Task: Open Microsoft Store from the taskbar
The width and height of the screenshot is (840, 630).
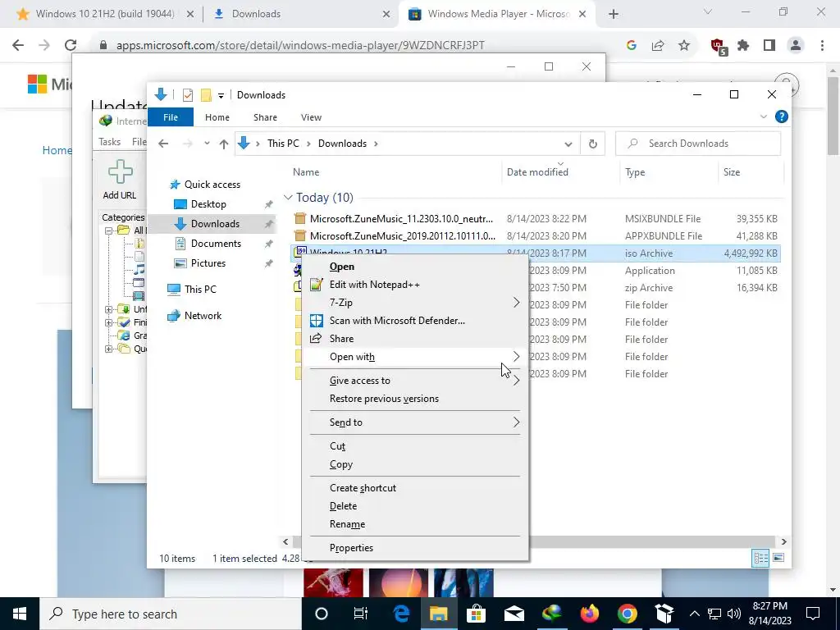Action: point(475,614)
